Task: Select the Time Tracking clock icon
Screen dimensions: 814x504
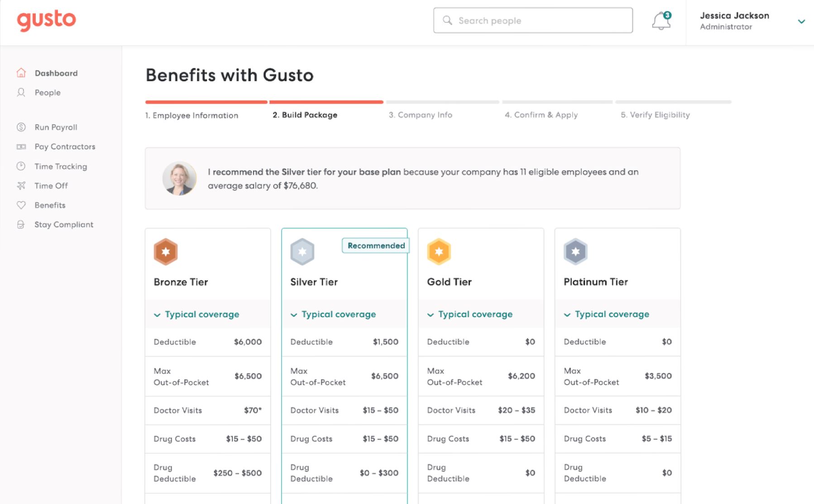Action: [21, 166]
